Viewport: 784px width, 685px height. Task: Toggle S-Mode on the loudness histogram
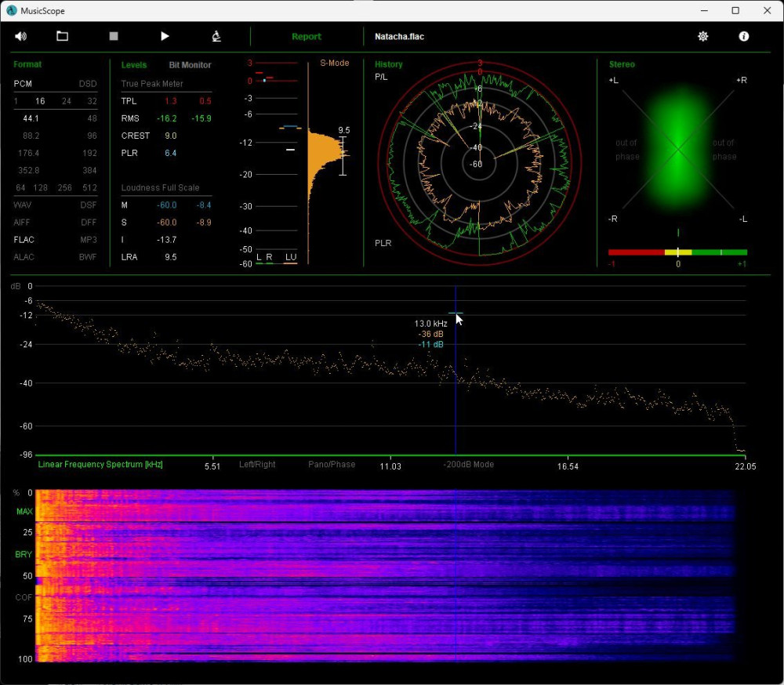coord(335,63)
